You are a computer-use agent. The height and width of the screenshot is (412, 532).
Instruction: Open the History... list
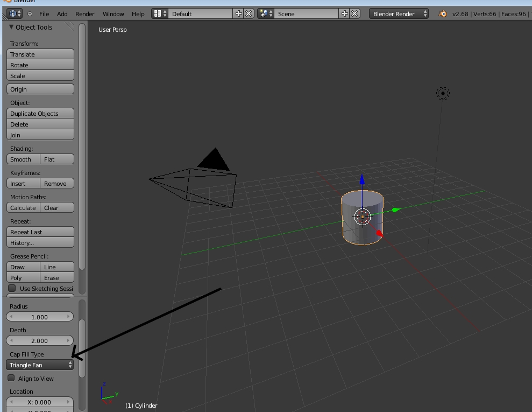[x=40, y=242]
